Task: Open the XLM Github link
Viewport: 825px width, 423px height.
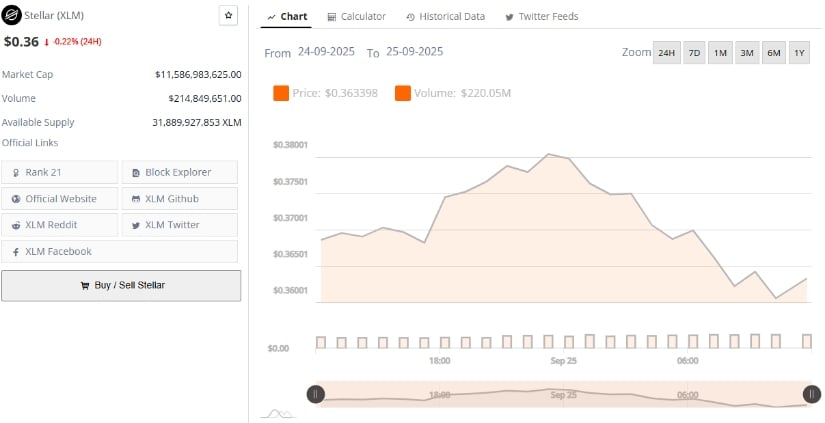Action: [x=179, y=199]
